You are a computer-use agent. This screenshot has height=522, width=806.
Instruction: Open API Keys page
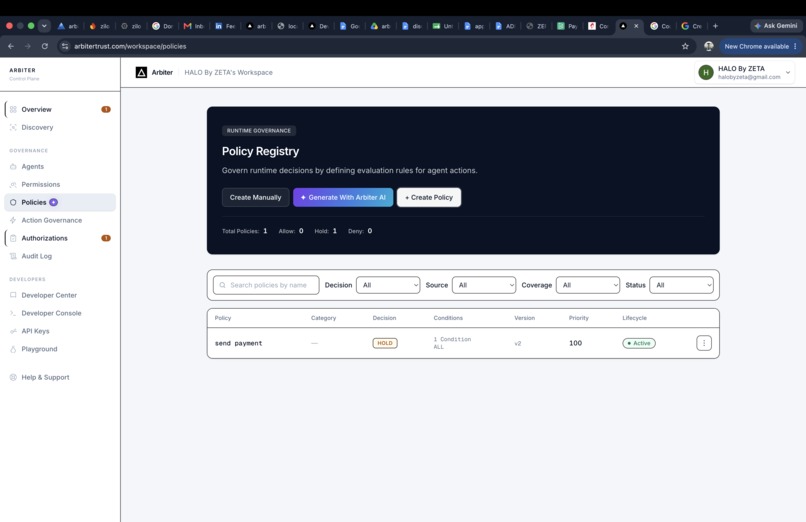(60, 331)
